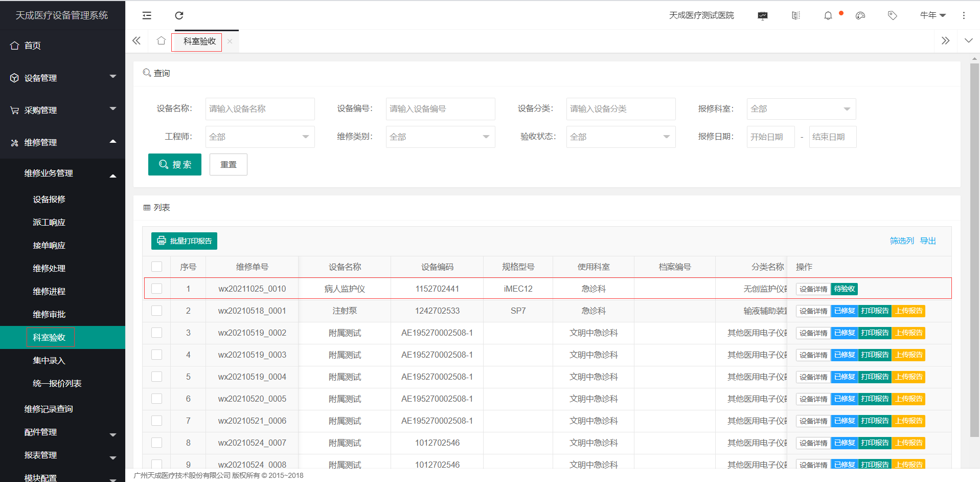Check row wx20210521_0006 checkbox
Screen dimensions: 980x482
[157, 421]
